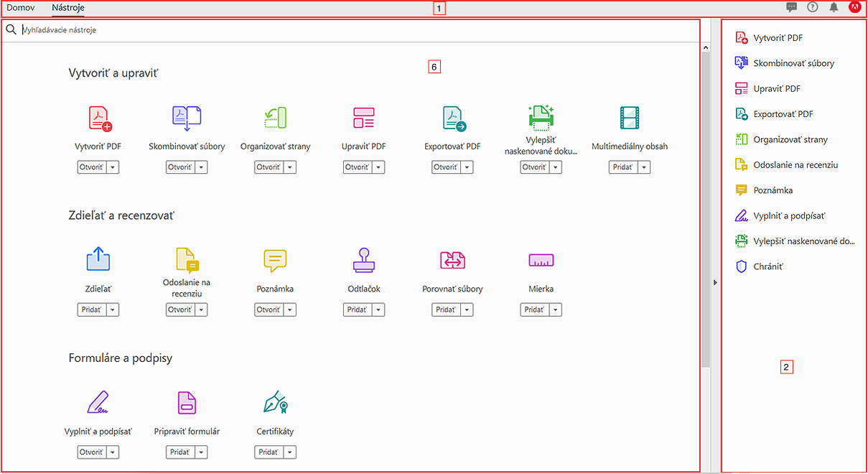This screenshot has width=868, height=474.
Task: Open the notifications bell icon
Action: [834, 7]
